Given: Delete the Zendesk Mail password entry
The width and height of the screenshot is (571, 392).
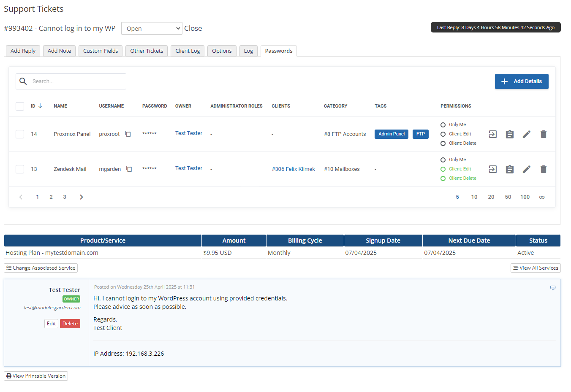Looking at the screenshot, I should point(543,169).
